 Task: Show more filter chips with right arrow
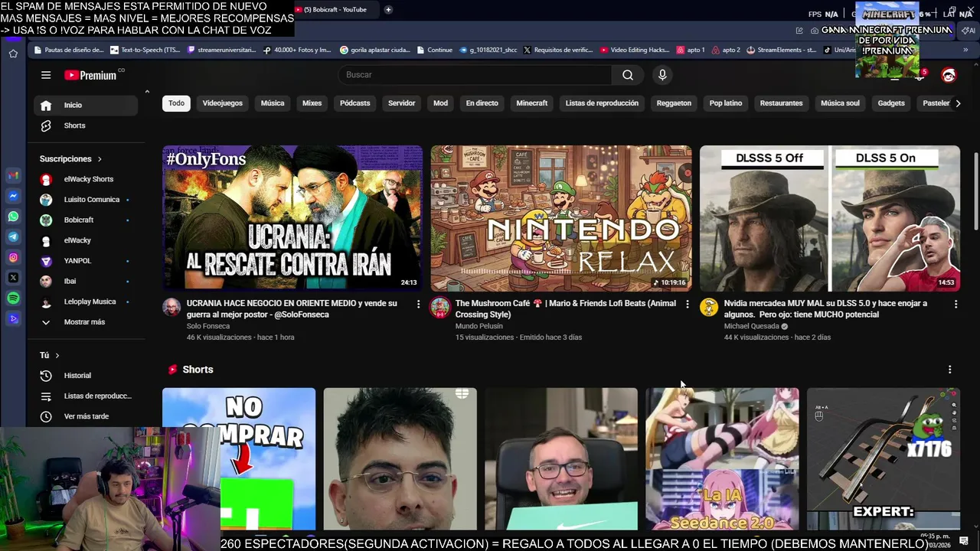coord(957,103)
